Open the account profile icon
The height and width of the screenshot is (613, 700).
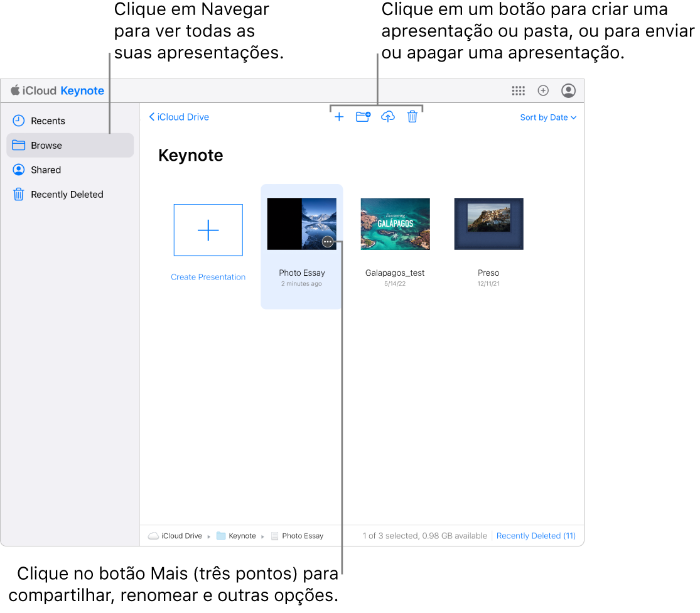(x=568, y=90)
